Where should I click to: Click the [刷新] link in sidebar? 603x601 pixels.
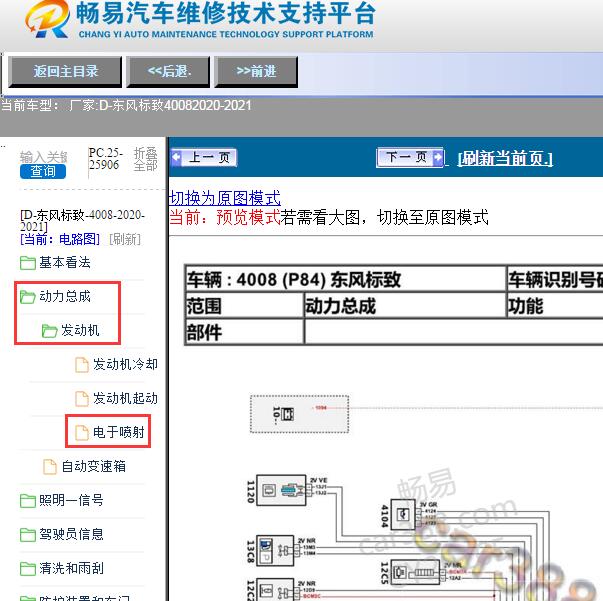pyautogui.click(x=125, y=239)
